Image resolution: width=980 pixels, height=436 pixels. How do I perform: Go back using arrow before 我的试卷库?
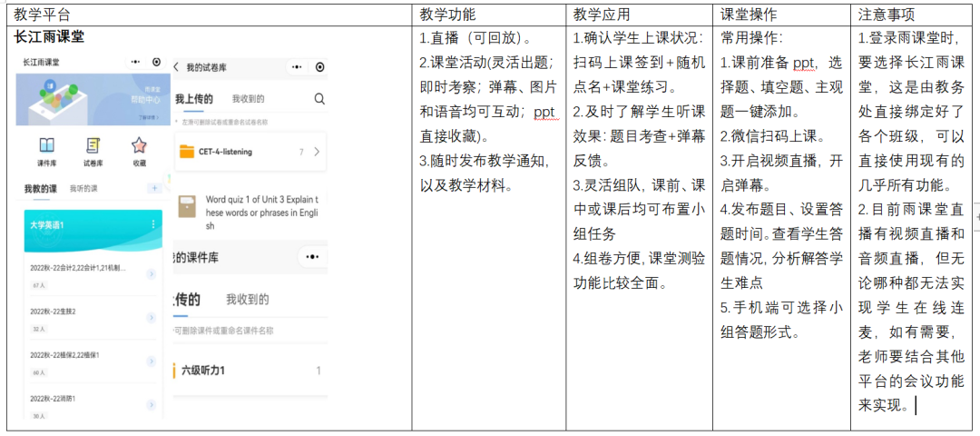[177, 67]
